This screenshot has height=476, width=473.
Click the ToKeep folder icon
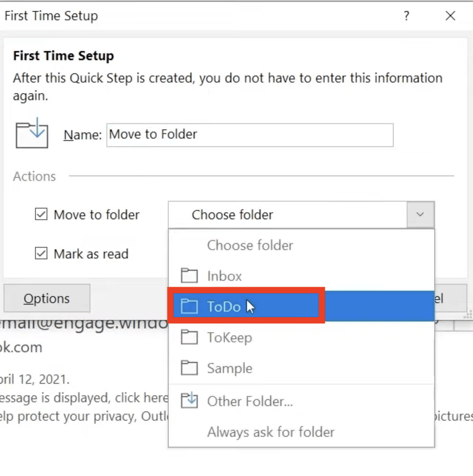pyautogui.click(x=189, y=337)
